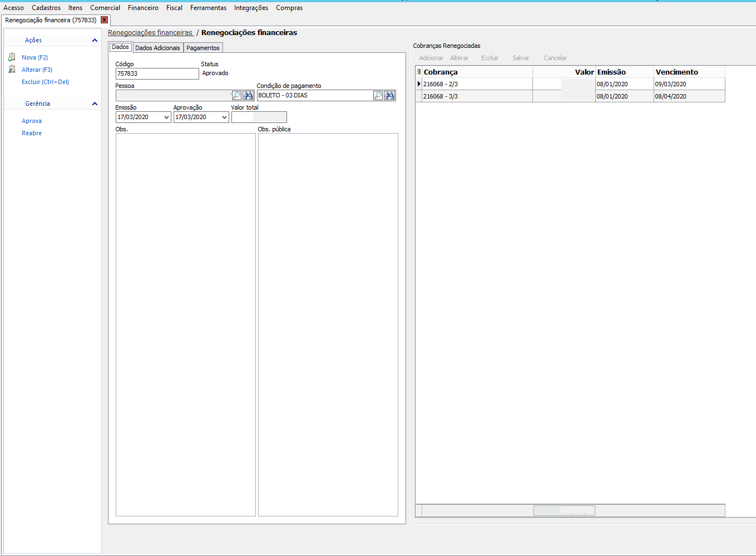Click the Excluir (Ctrl+Del) link
This screenshot has height=556, width=756.
point(45,82)
